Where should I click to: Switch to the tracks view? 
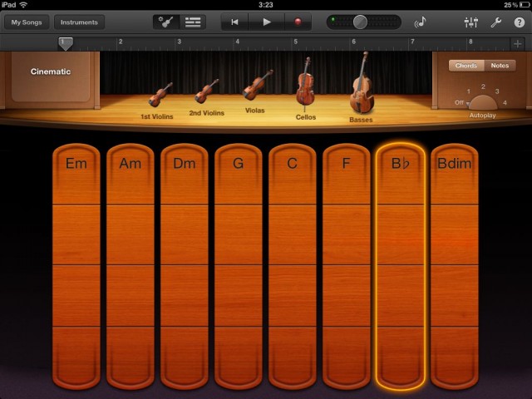pyautogui.click(x=193, y=22)
